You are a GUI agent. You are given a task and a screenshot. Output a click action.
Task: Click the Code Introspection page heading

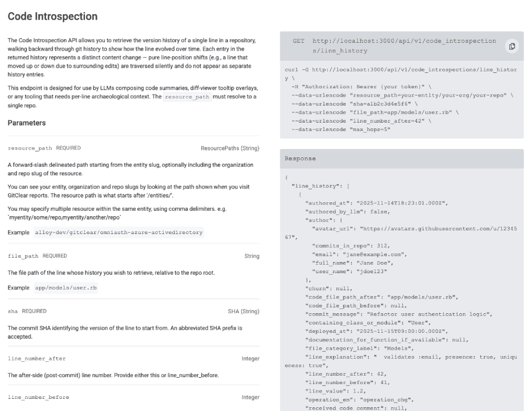pyautogui.click(x=52, y=16)
